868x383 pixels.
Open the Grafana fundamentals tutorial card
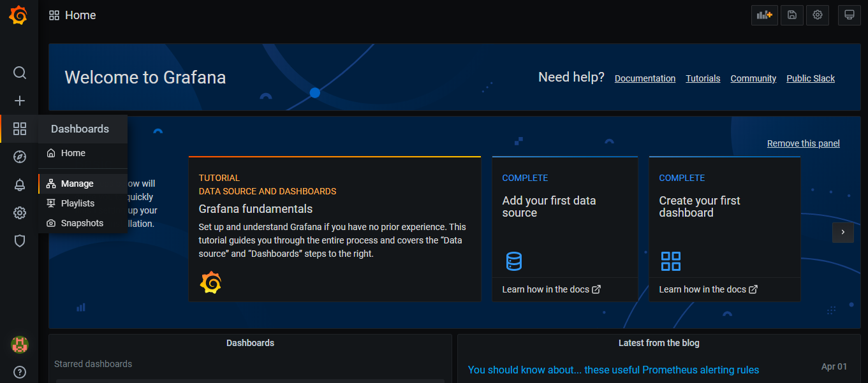coord(335,229)
